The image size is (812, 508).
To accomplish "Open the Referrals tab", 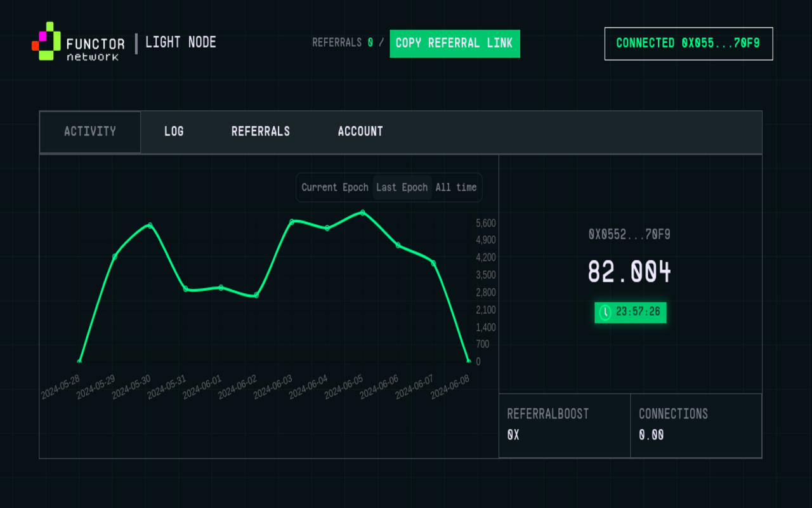I will [x=260, y=132].
